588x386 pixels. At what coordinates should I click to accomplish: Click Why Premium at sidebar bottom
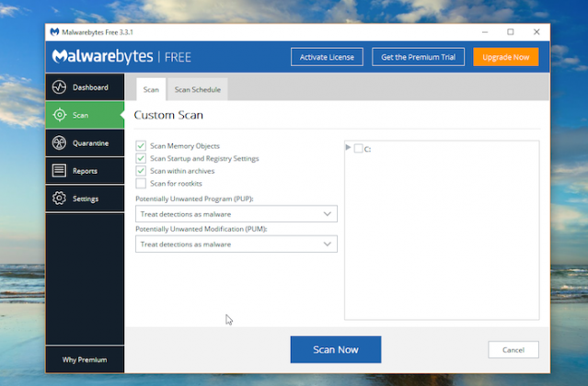tap(85, 359)
